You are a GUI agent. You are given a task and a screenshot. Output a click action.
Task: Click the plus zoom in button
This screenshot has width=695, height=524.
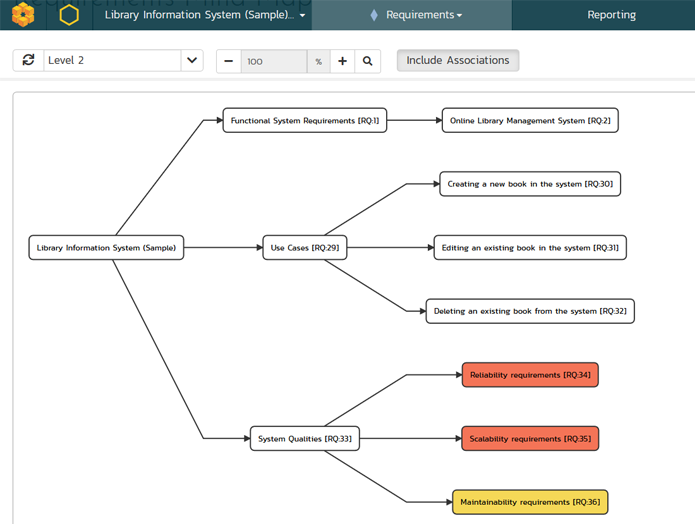click(343, 61)
